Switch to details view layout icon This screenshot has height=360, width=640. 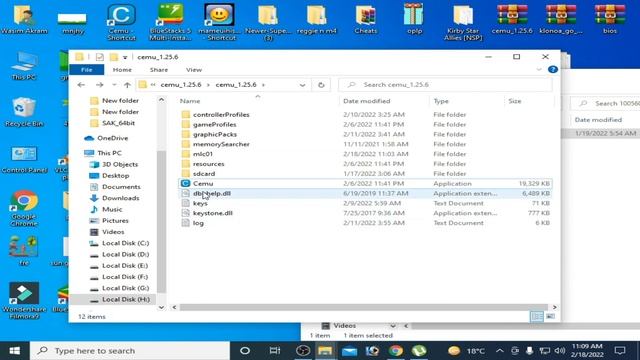click(537, 316)
